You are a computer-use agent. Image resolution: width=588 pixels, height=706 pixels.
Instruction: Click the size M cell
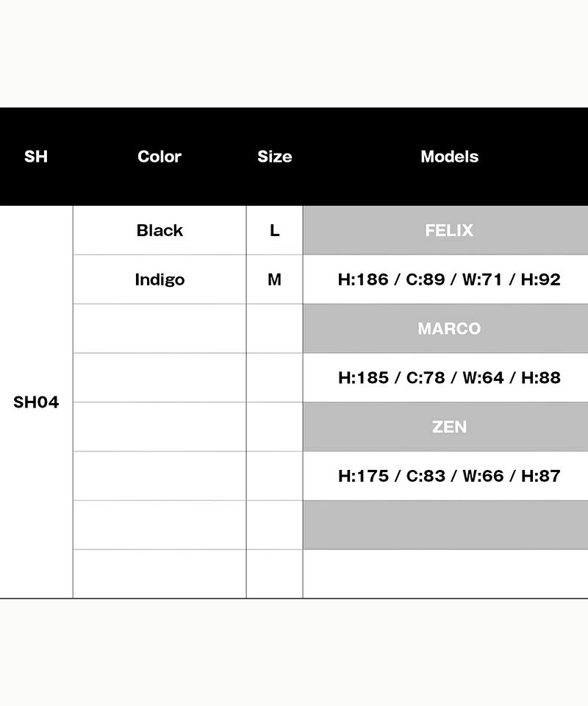[x=274, y=279]
